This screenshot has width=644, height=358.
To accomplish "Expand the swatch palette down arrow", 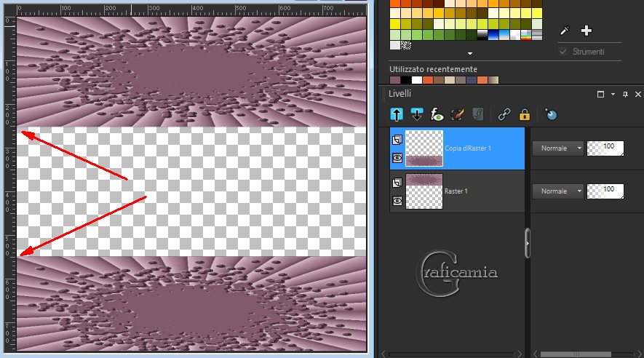I will 470,54.
